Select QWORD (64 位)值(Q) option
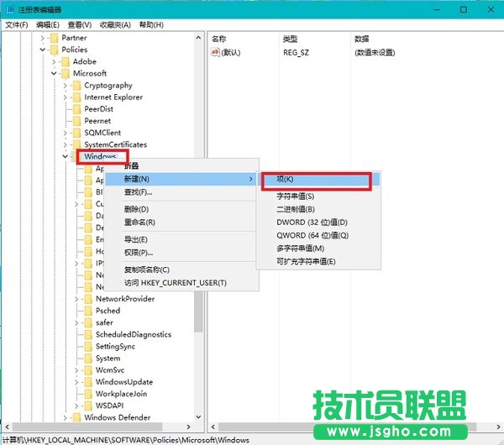This screenshot has height=445, width=504. pyautogui.click(x=319, y=235)
